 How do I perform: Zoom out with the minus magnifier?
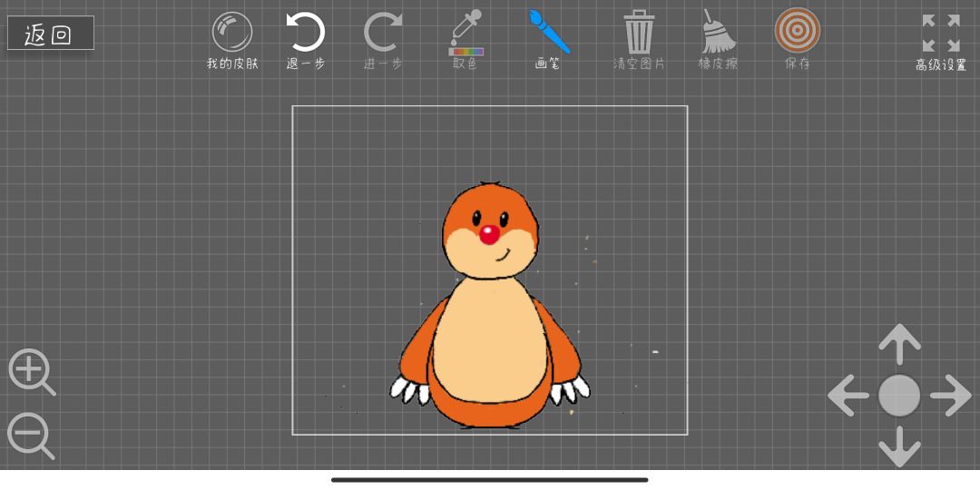click(31, 436)
